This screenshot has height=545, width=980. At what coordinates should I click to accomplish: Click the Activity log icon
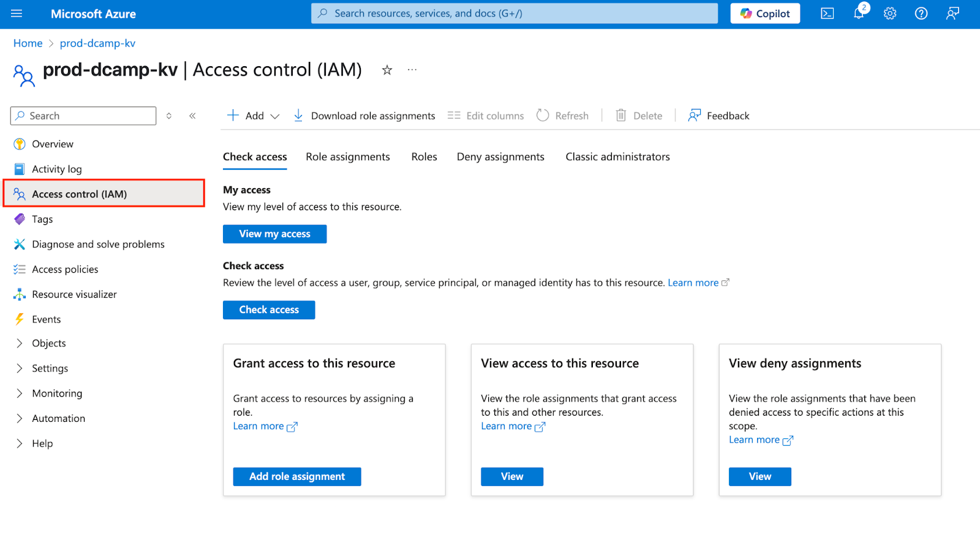[x=20, y=169]
